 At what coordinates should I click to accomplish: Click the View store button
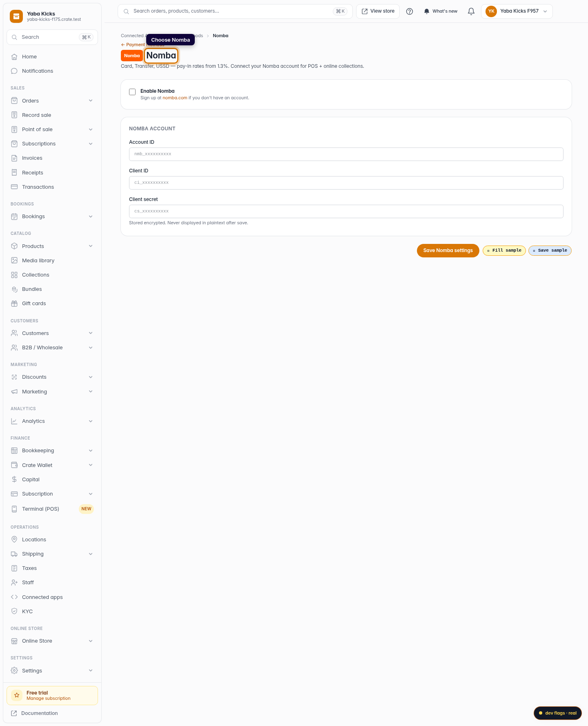(378, 11)
